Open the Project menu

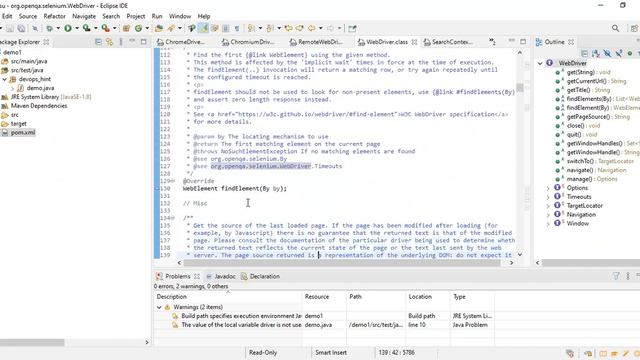pos(136,16)
